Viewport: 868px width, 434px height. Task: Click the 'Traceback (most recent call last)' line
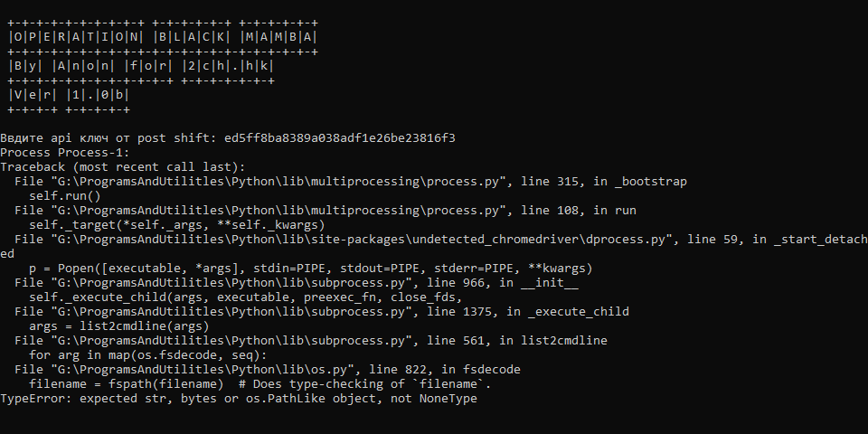click(x=123, y=167)
